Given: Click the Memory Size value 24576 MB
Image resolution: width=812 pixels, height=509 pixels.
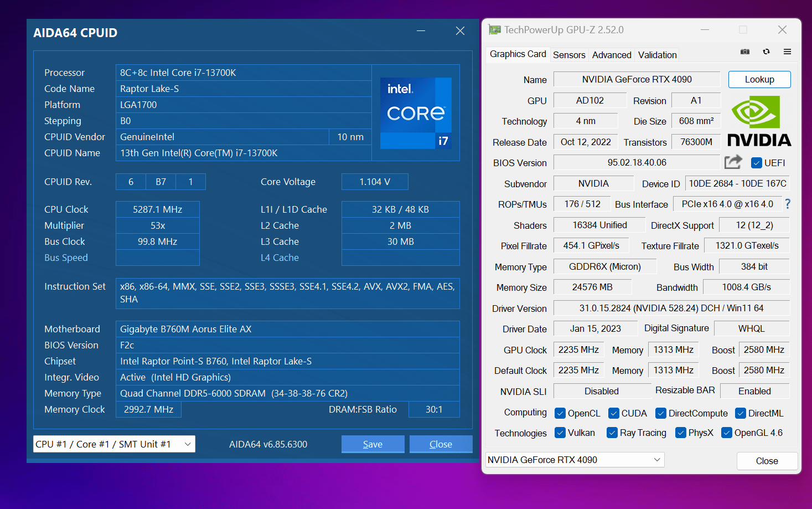Looking at the screenshot, I should [592, 287].
